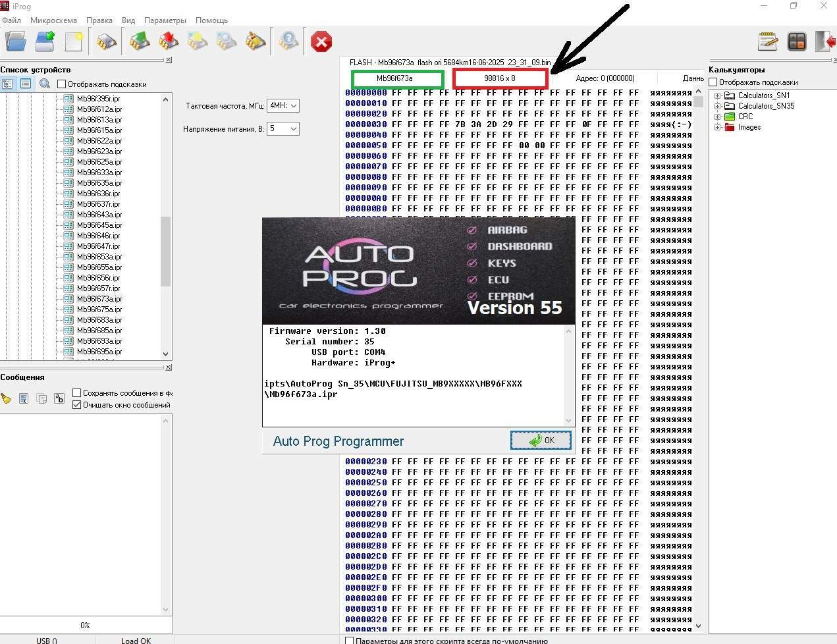Screen dimensions: 837x644
Task: Enable saving messages to file
Action: tap(76, 393)
